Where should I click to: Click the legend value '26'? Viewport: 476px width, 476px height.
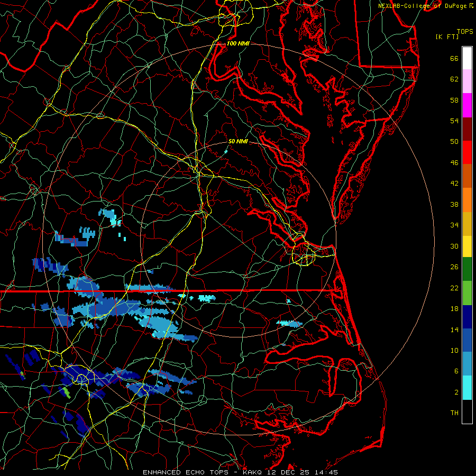(x=454, y=267)
